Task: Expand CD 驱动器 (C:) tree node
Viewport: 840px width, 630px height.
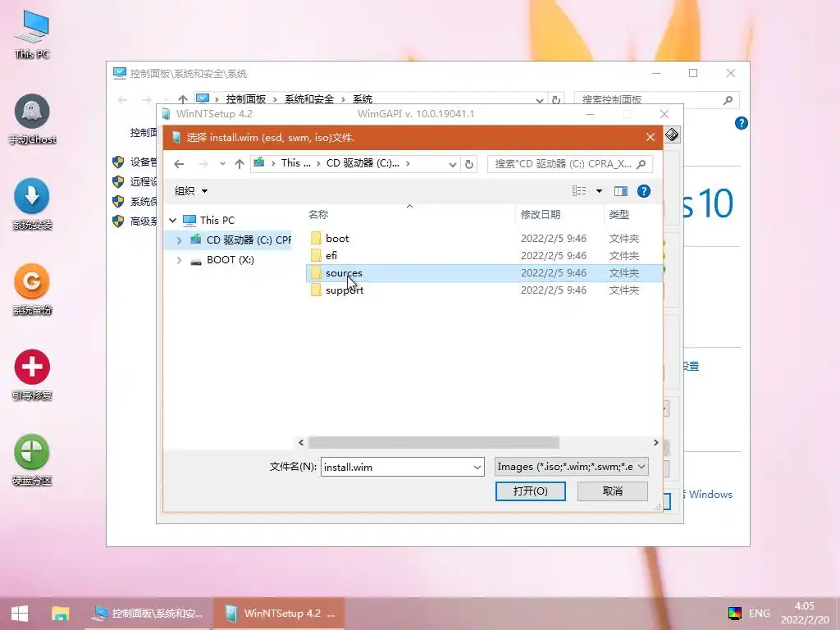Action: pyautogui.click(x=179, y=240)
